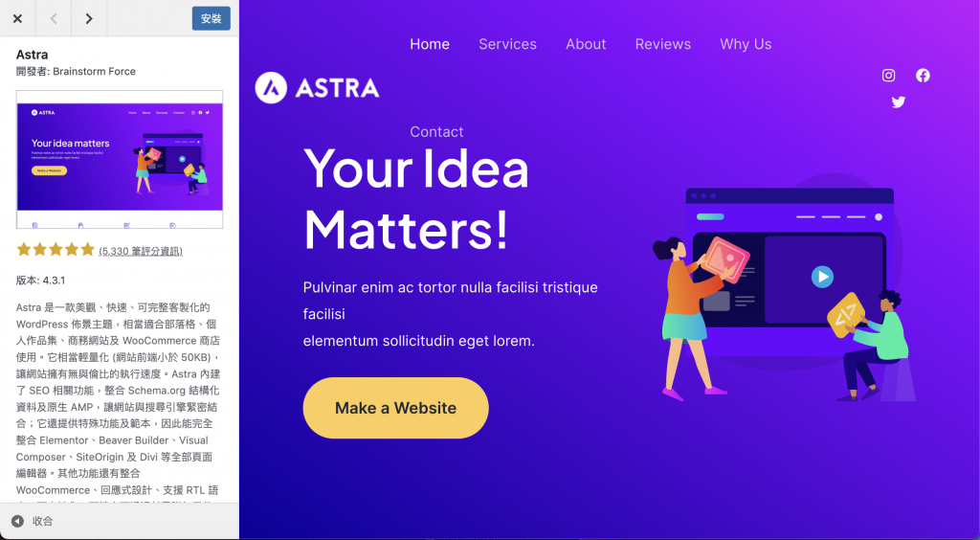Open the Contact menu link
This screenshot has height=540, width=980.
pos(436,132)
